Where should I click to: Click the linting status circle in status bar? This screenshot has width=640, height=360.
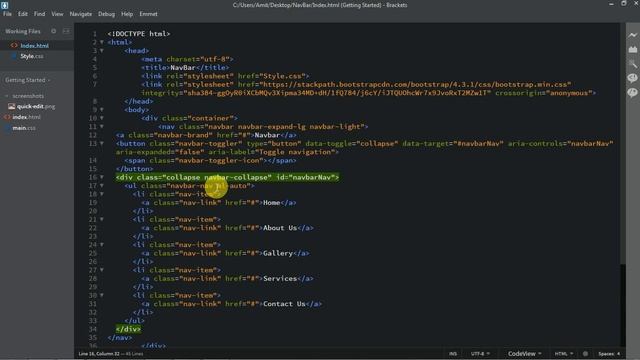tap(585, 354)
